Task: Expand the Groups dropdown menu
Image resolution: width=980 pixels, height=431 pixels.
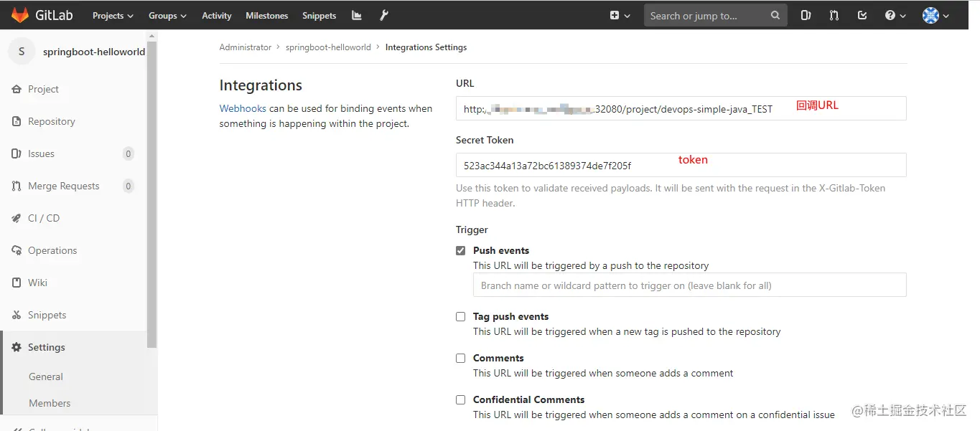Action: (167, 15)
